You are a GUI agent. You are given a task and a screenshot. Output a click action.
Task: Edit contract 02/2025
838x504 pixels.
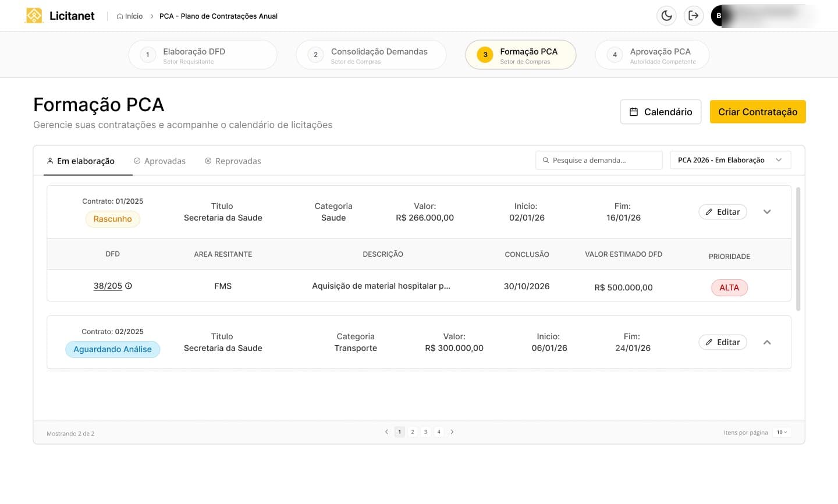click(723, 342)
